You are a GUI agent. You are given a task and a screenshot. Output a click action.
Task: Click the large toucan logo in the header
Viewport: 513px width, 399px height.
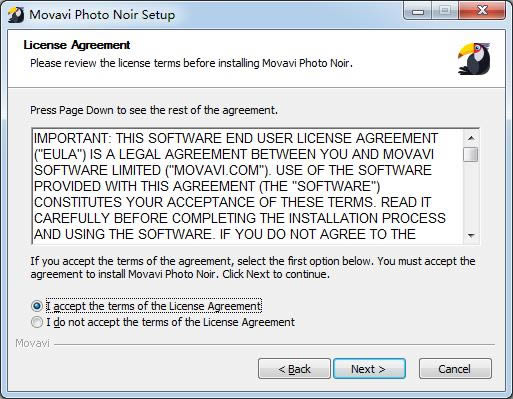474,58
